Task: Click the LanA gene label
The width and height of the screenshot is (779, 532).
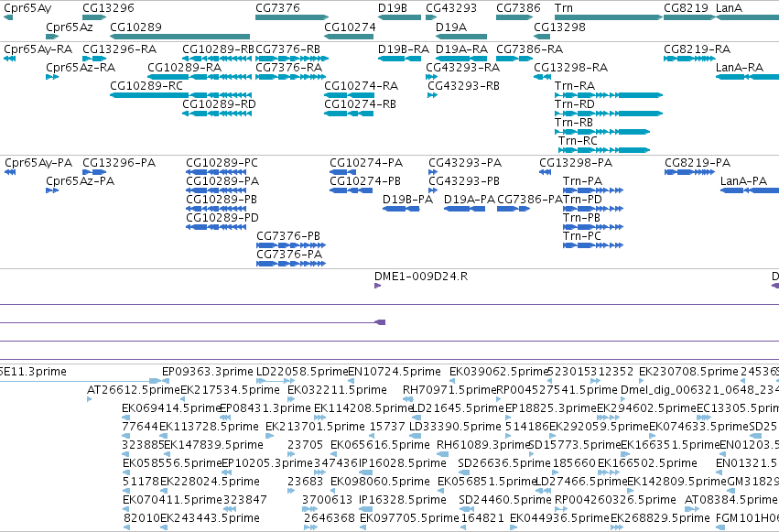Action: (x=729, y=8)
